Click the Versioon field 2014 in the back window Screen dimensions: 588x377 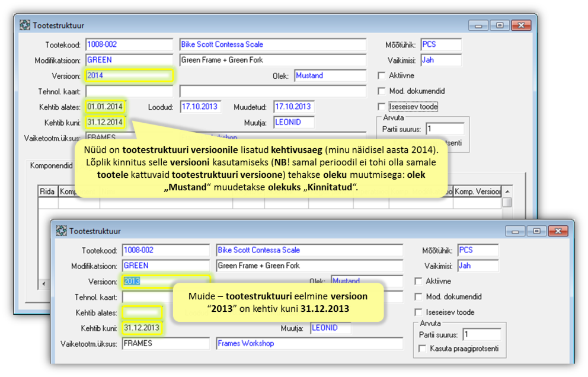click(x=129, y=75)
